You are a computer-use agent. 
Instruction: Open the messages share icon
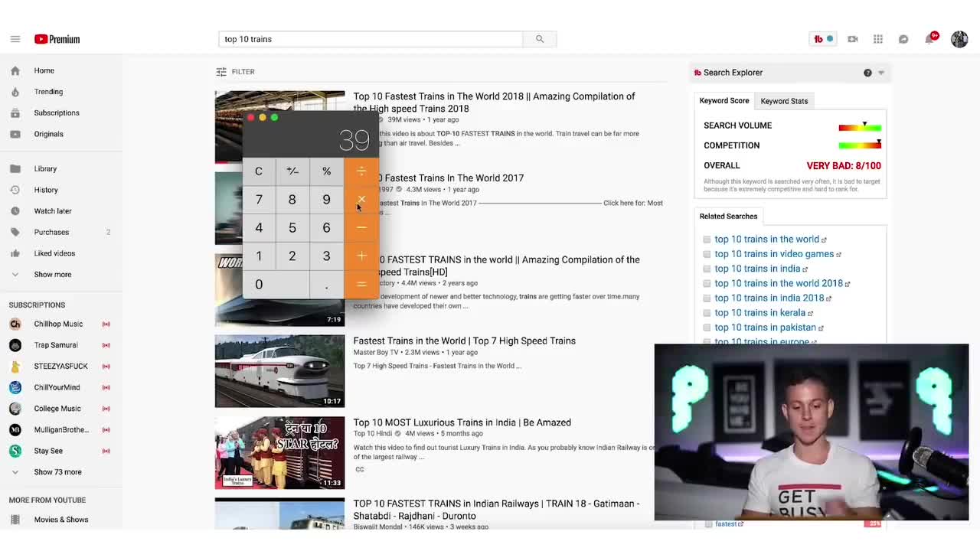pyautogui.click(x=903, y=39)
